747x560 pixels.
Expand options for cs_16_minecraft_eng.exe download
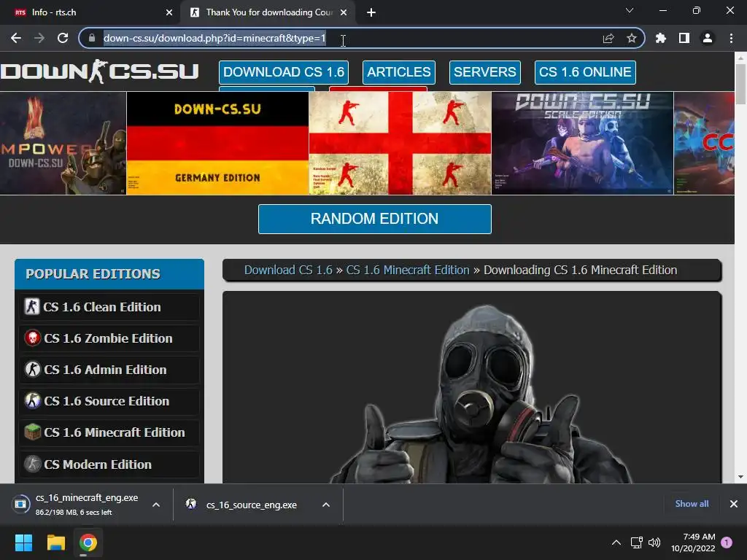[156, 505]
